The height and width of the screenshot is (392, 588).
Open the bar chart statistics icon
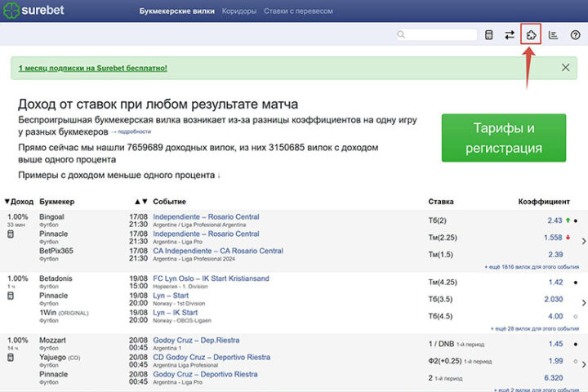click(553, 35)
